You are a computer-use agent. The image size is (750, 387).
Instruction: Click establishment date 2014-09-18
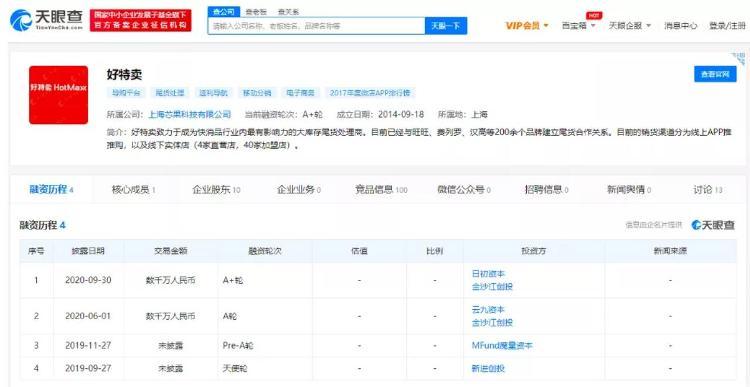point(401,115)
